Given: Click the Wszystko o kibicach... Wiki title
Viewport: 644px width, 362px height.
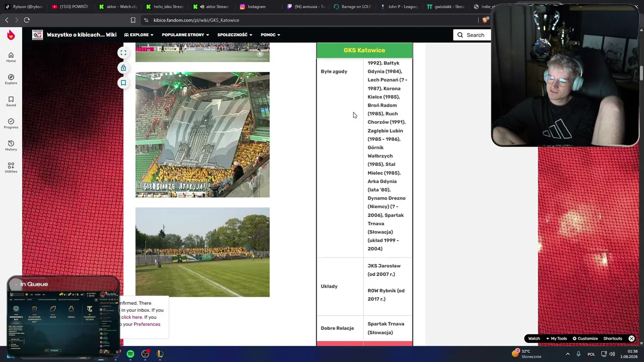Looking at the screenshot, I should click(82, 35).
